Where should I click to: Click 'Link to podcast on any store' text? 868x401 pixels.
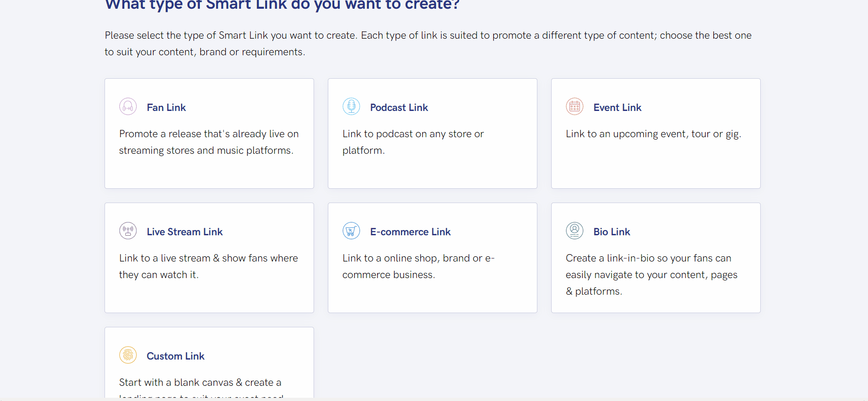[x=413, y=142]
